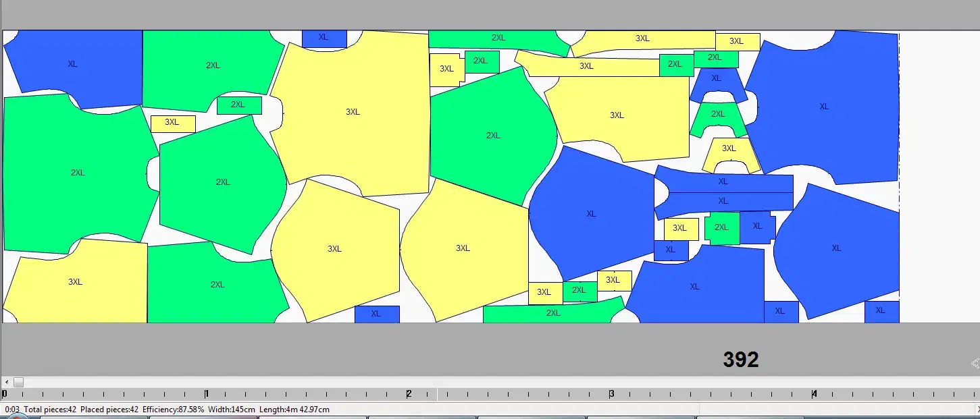
Task: Select the long yellow 3XL strip at top edge
Action: (642, 39)
